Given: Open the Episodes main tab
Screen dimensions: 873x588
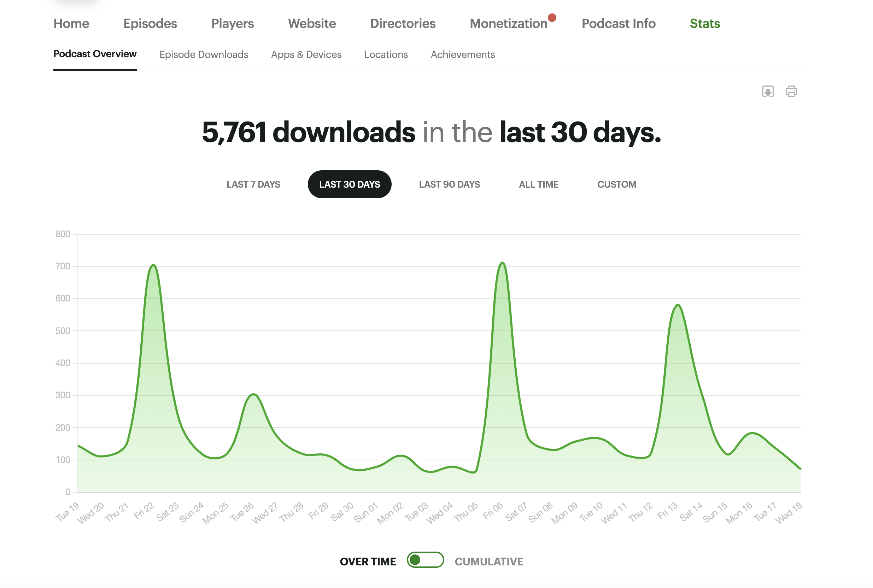Looking at the screenshot, I should point(150,24).
